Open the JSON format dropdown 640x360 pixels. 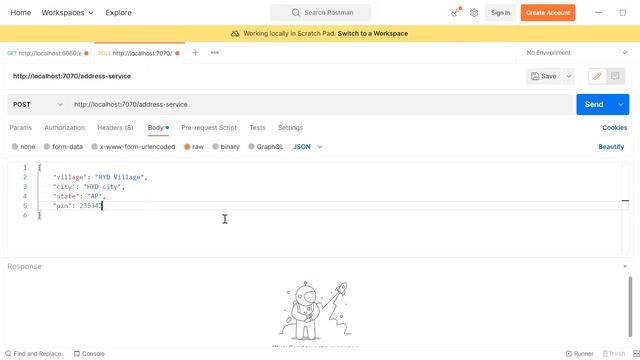coord(307,147)
